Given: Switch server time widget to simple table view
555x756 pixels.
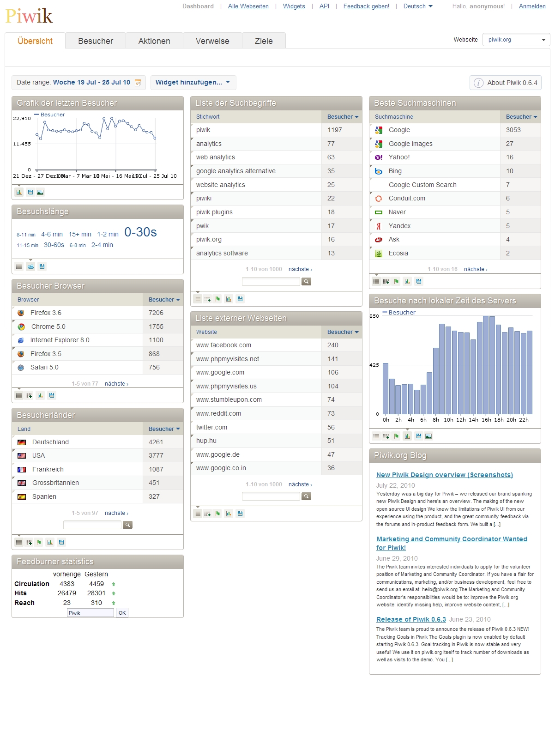Looking at the screenshot, I should pos(376,436).
